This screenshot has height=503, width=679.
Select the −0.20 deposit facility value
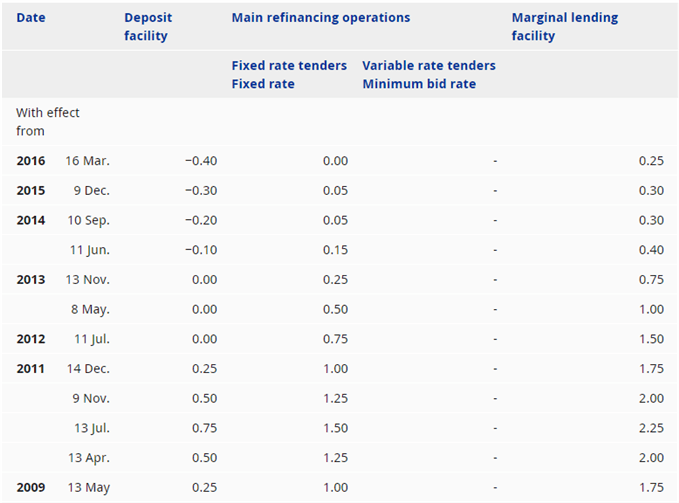click(201, 220)
